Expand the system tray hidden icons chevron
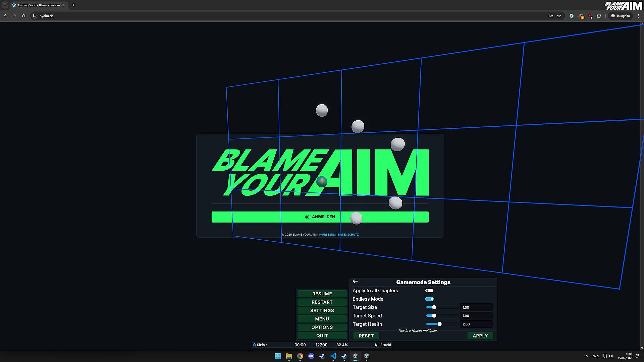The height and width of the screenshot is (362, 644). pos(586,356)
